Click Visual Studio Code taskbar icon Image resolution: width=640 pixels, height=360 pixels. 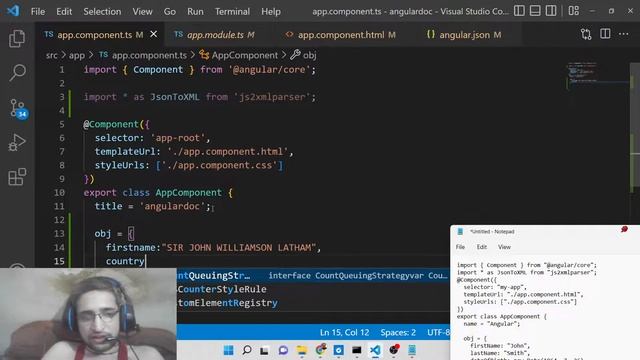(375, 350)
